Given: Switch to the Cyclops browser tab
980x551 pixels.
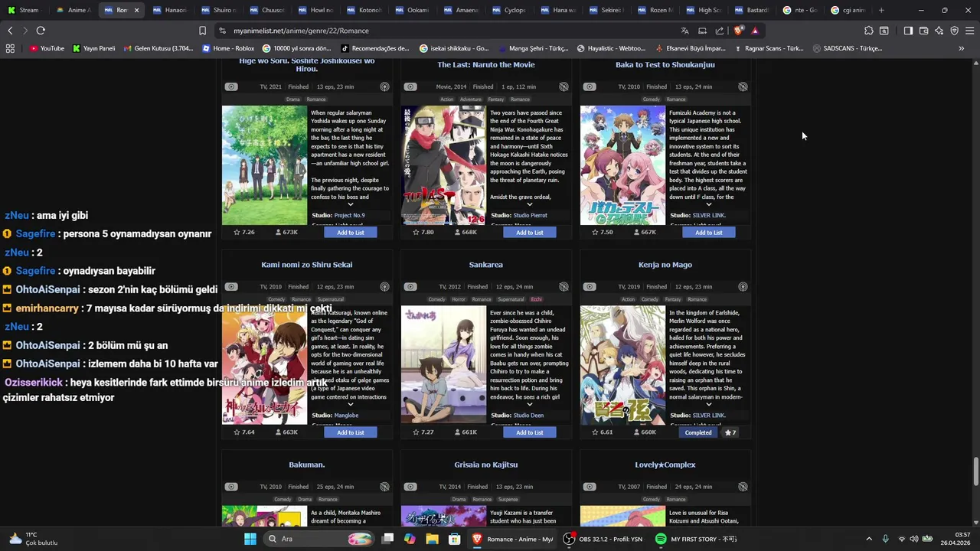Looking at the screenshot, I should tap(510, 10).
